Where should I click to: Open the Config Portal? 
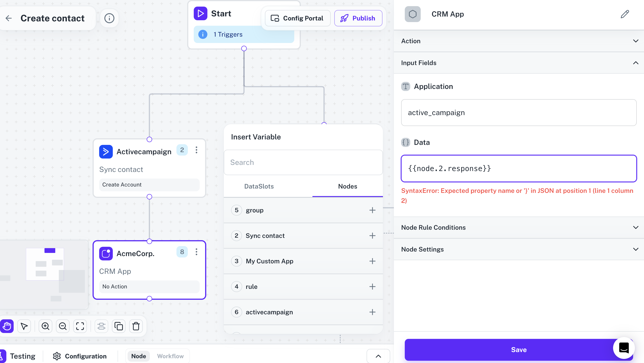297,18
